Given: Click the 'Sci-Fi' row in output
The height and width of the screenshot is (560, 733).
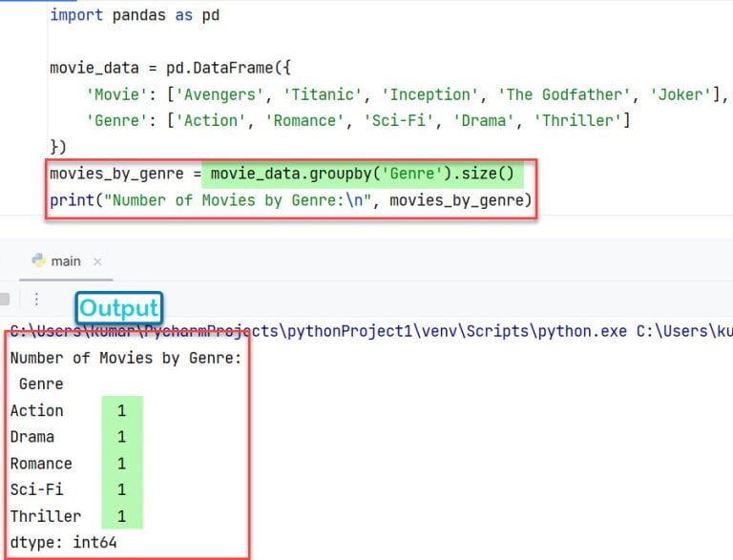Looking at the screenshot, I should click(x=69, y=490).
